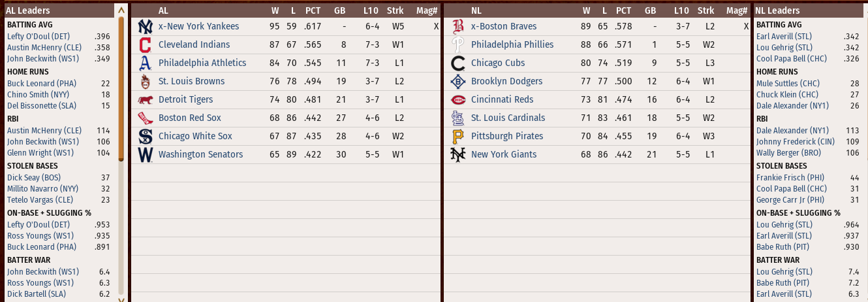Open the Philadelphia Phillies team link
This screenshot has height=302, width=868.
tap(512, 44)
